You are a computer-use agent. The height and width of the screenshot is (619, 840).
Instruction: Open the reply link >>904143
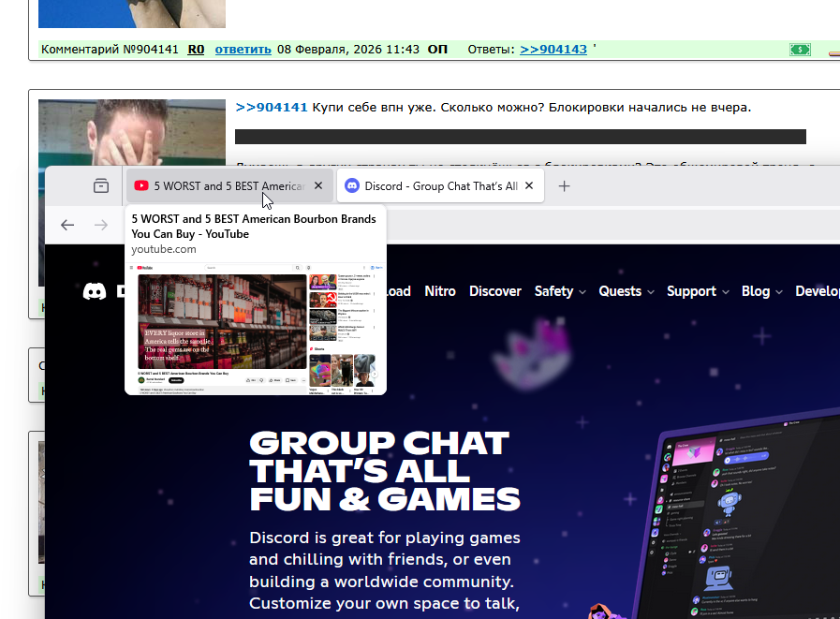(x=553, y=50)
